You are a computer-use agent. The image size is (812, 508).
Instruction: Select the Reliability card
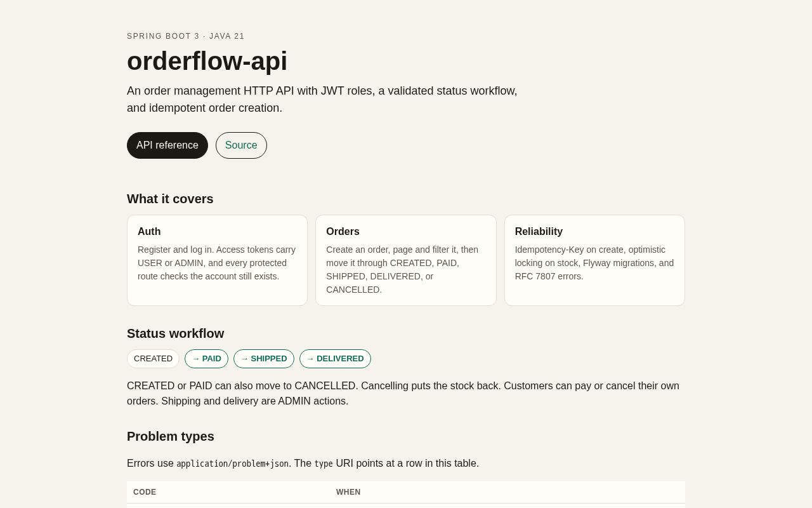coord(594,260)
